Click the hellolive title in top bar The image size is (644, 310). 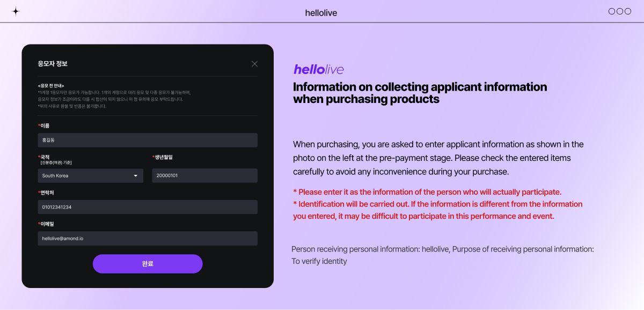321,13
